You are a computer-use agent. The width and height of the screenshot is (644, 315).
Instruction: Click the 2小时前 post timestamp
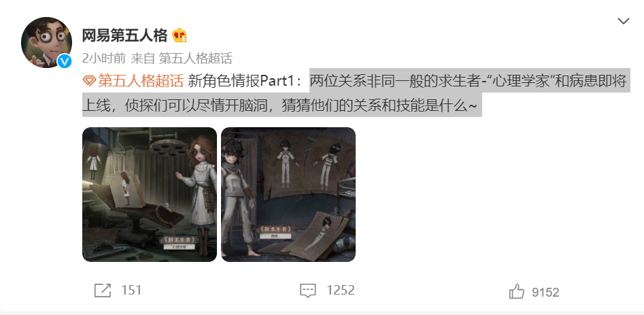point(104,59)
